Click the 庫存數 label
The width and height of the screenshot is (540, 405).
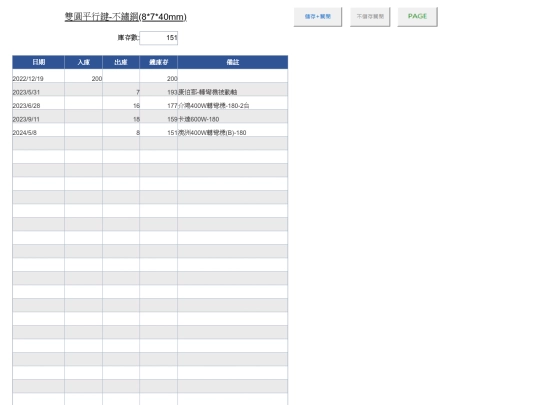click(128, 38)
